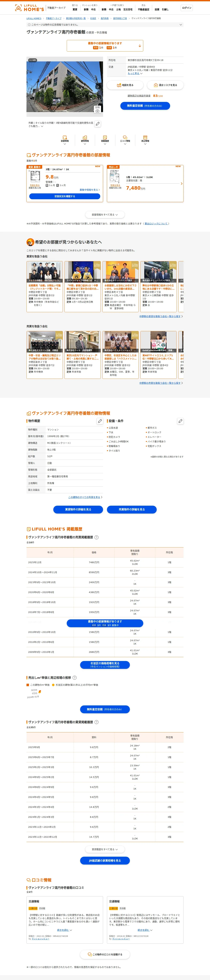
Task: Open 中野駅の賃貸を取扱う会社一覧から探す link
Action: tap(160, 317)
